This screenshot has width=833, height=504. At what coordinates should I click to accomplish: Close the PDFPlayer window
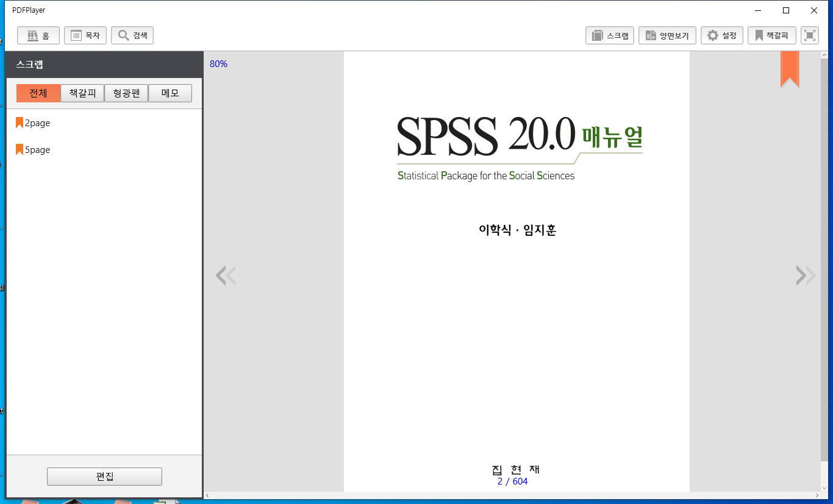814,10
